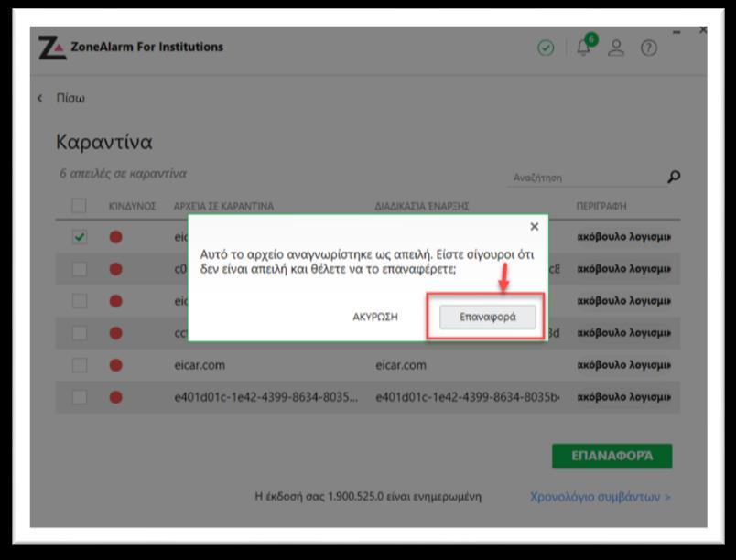Click the description cell of eicar.com row
The image size is (736, 560).
[623, 365]
